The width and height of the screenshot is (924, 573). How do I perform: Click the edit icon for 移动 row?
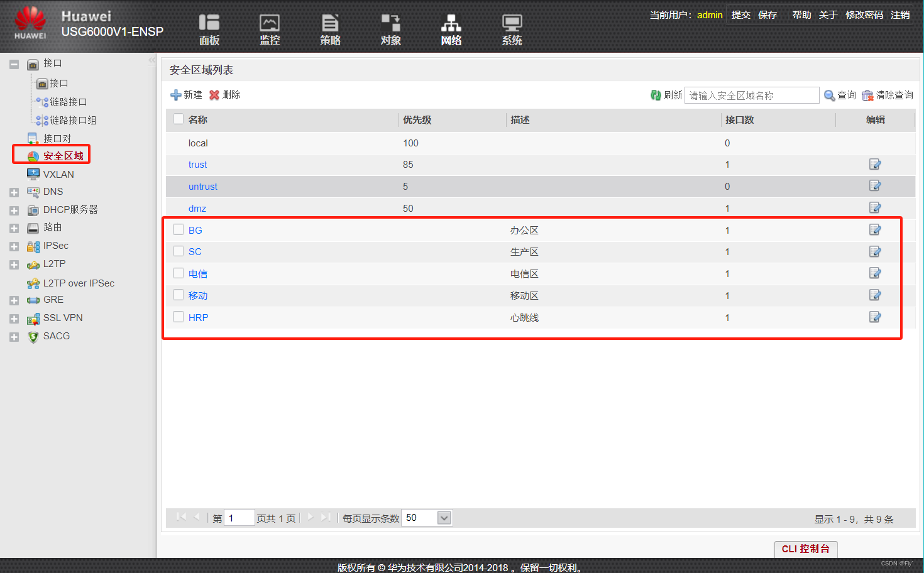(x=875, y=295)
